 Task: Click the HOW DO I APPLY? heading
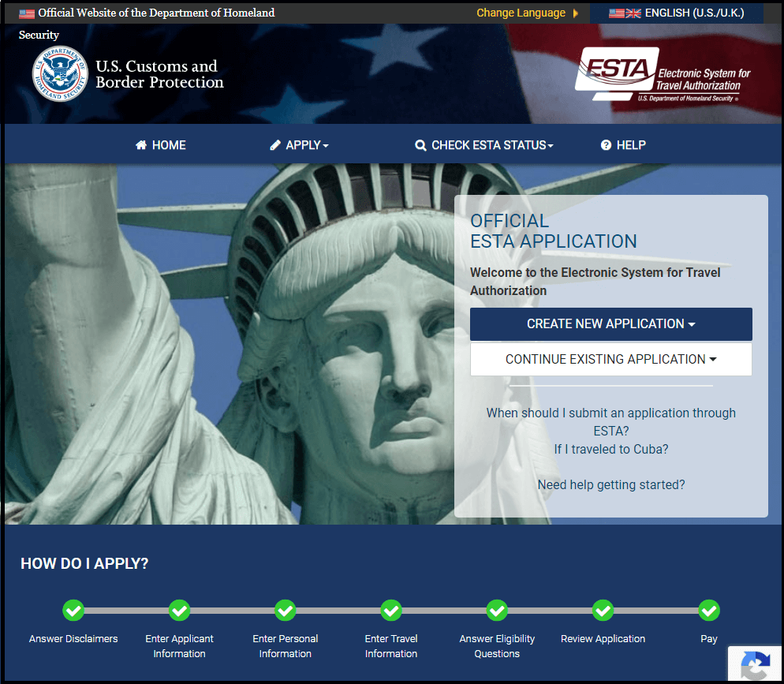coord(84,563)
